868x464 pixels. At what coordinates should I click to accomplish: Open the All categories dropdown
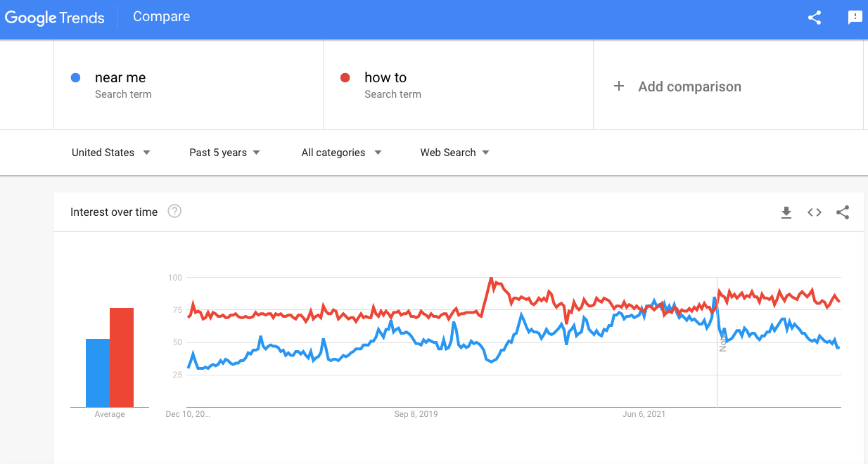[x=341, y=153]
